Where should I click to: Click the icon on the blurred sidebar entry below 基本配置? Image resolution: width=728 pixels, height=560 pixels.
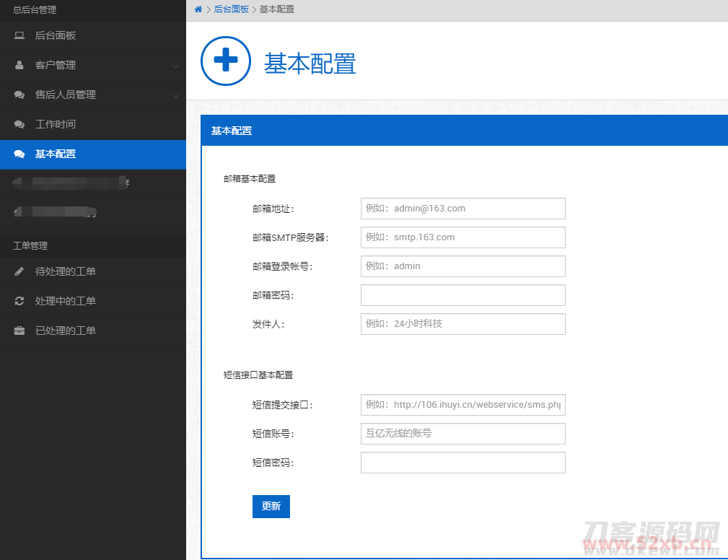(x=17, y=183)
